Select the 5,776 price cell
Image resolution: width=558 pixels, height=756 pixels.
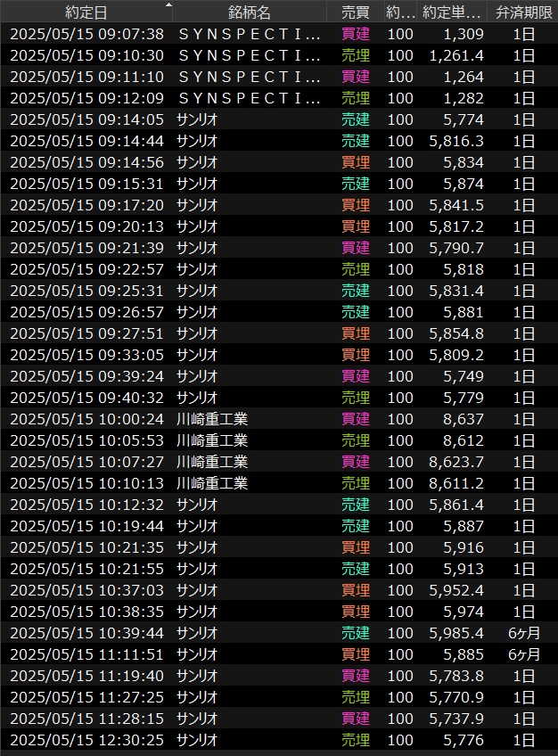[464, 740]
